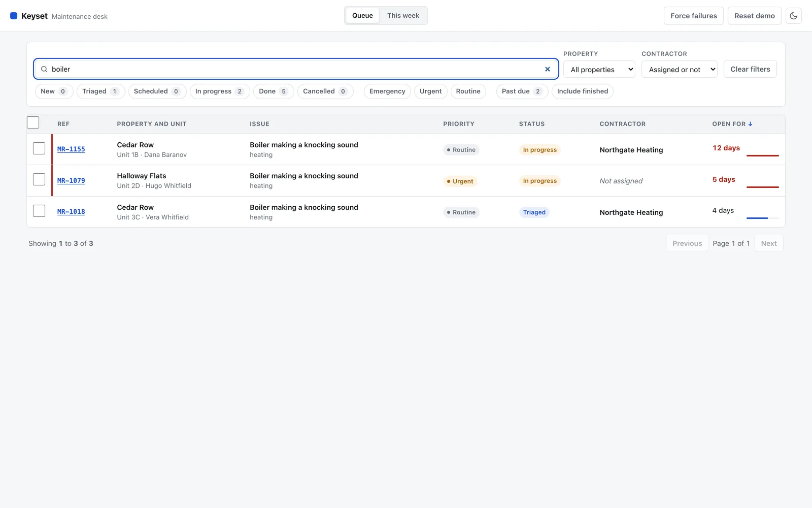Select the checkbox for row MR-1079

click(x=39, y=179)
